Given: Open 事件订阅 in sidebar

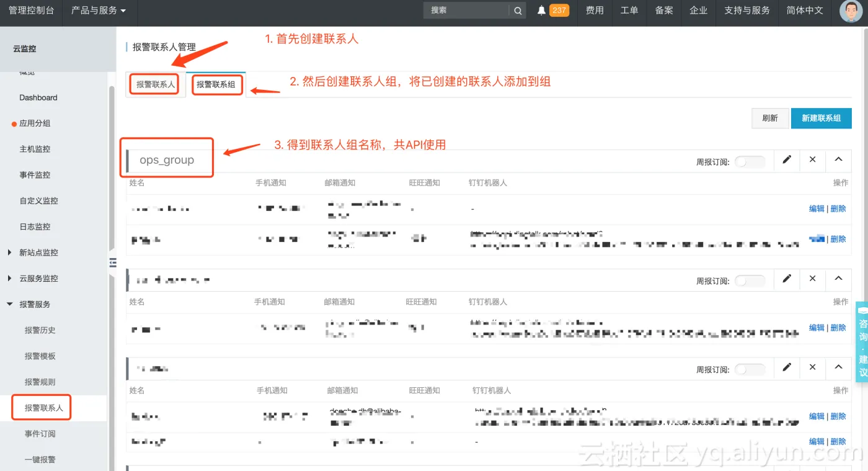Looking at the screenshot, I should [x=40, y=434].
